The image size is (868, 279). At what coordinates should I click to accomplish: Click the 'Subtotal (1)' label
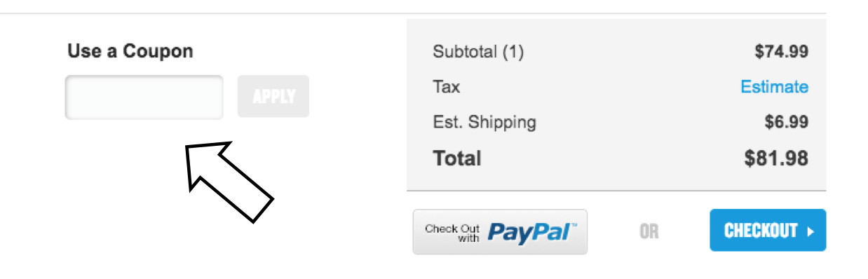(478, 51)
